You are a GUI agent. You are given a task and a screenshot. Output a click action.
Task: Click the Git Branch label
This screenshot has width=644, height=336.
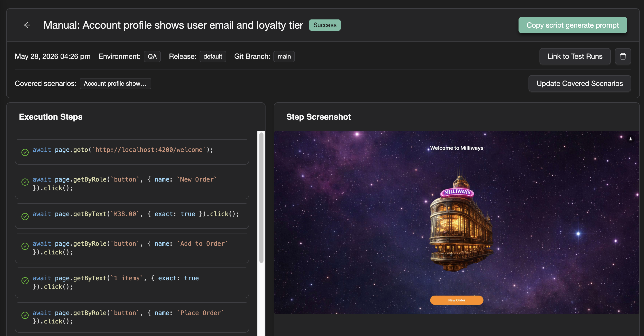tap(252, 57)
